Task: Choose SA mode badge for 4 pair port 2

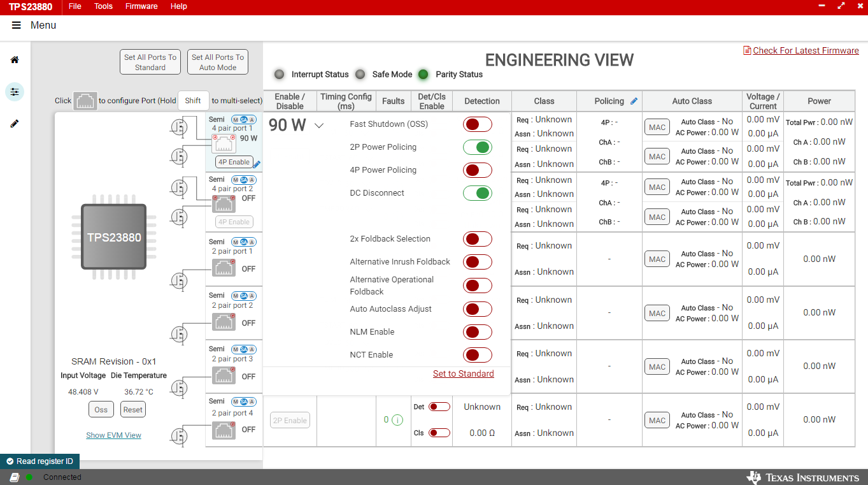Action: (243, 180)
